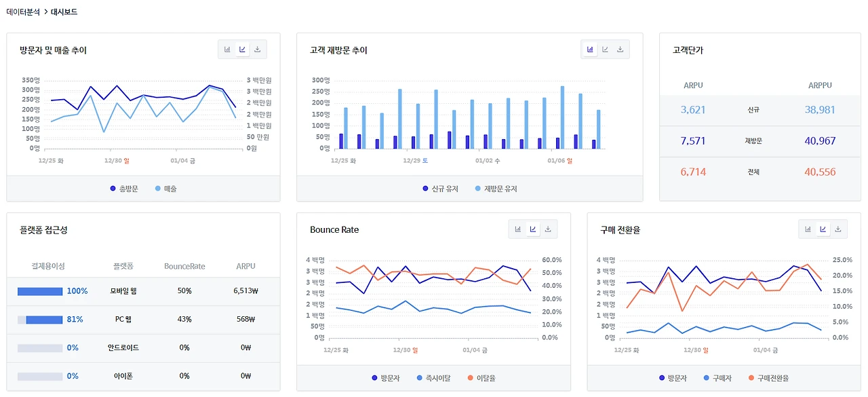Download the 방문자 및 매출 추이 chart
The width and height of the screenshot is (868, 397).
(x=258, y=50)
